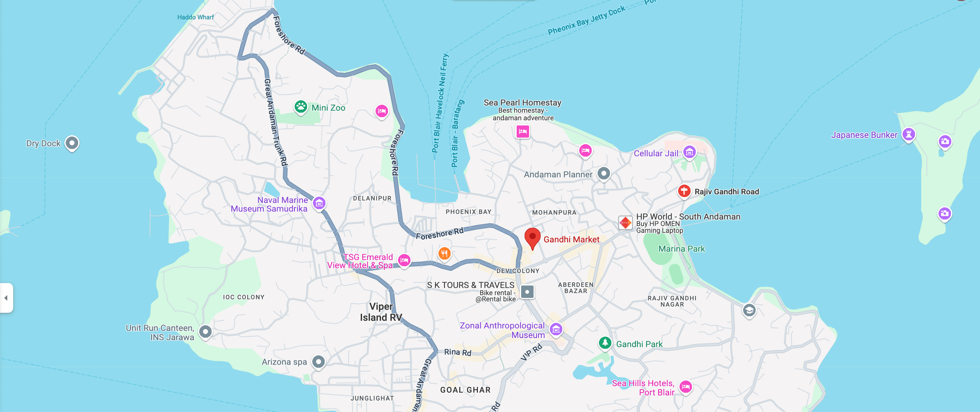Viewport: 980px width, 412px height.
Task: Click the MOHANPURA area label
Action: click(x=554, y=212)
